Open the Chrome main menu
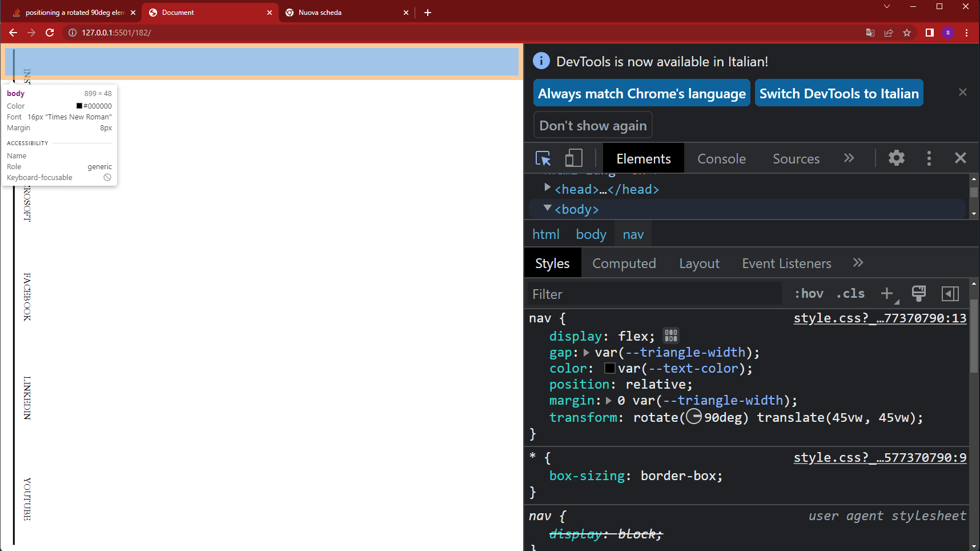 click(x=966, y=33)
